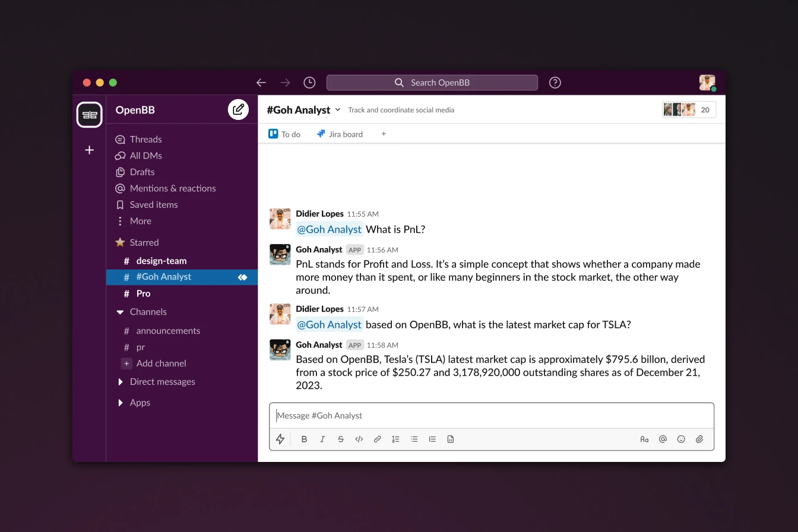Expand the Direct messages section
Screen dimensions: 798x532
[121, 382]
